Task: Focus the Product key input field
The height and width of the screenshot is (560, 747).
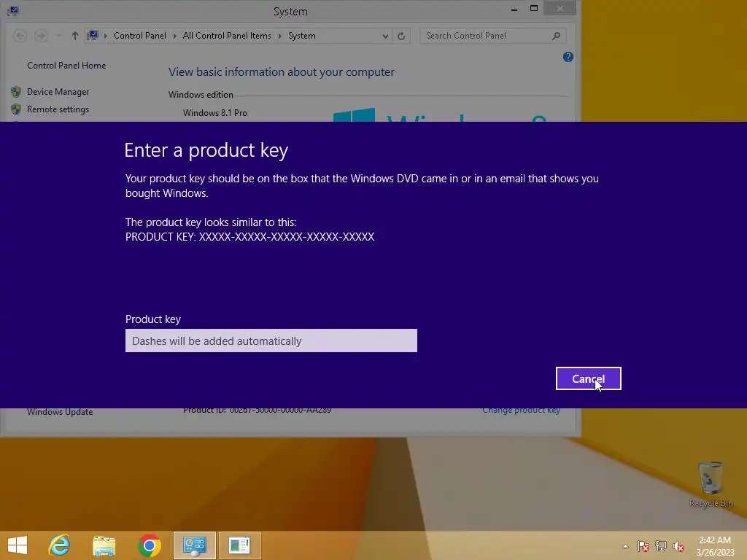Action: tap(271, 341)
